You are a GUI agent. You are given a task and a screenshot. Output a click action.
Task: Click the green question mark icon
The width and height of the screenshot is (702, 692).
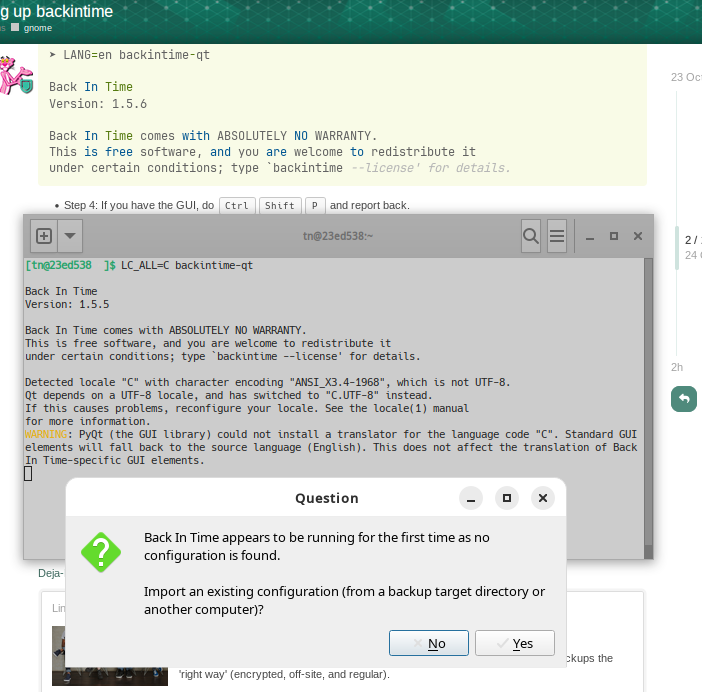click(x=101, y=553)
